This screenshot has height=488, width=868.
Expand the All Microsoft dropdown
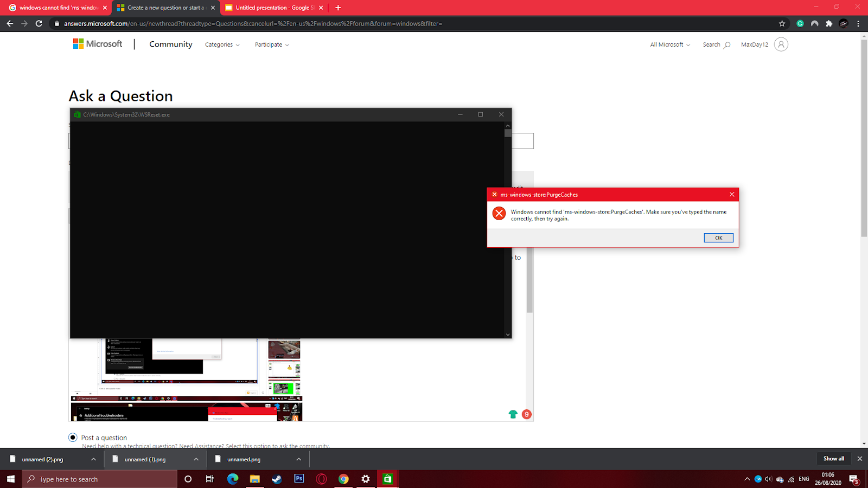(670, 44)
